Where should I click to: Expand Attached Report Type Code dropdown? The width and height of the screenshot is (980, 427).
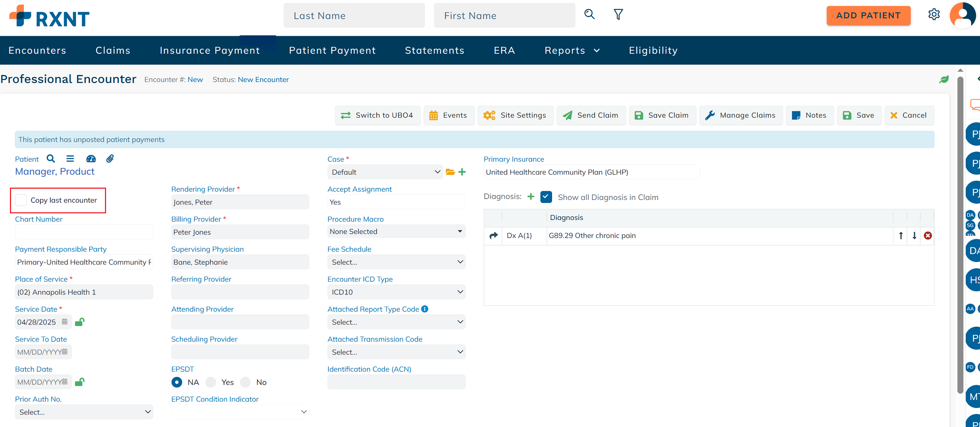pyautogui.click(x=396, y=322)
